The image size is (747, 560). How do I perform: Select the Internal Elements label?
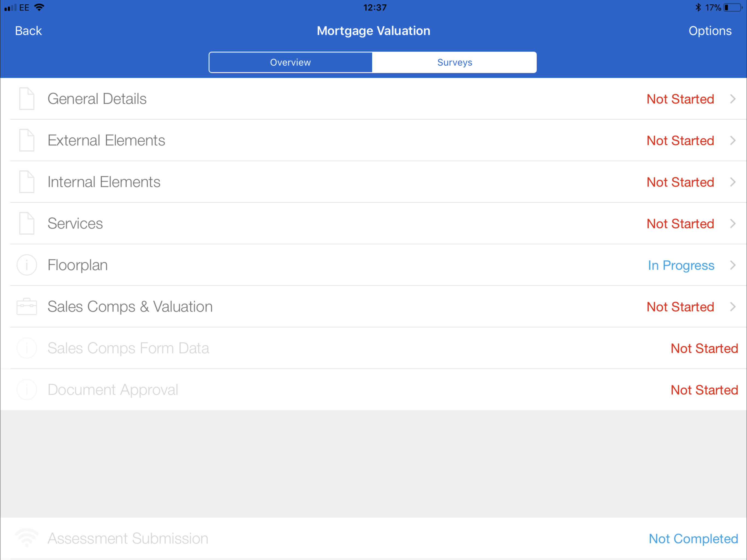pos(104,182)
